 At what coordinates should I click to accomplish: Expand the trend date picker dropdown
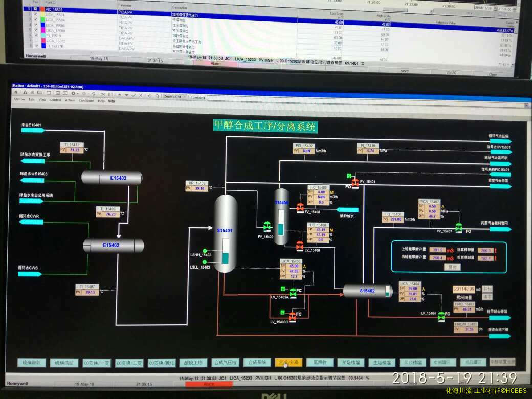coord(494,8)
